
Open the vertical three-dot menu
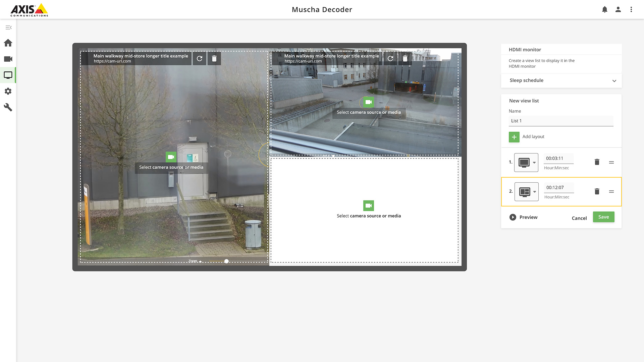point(631,9)
